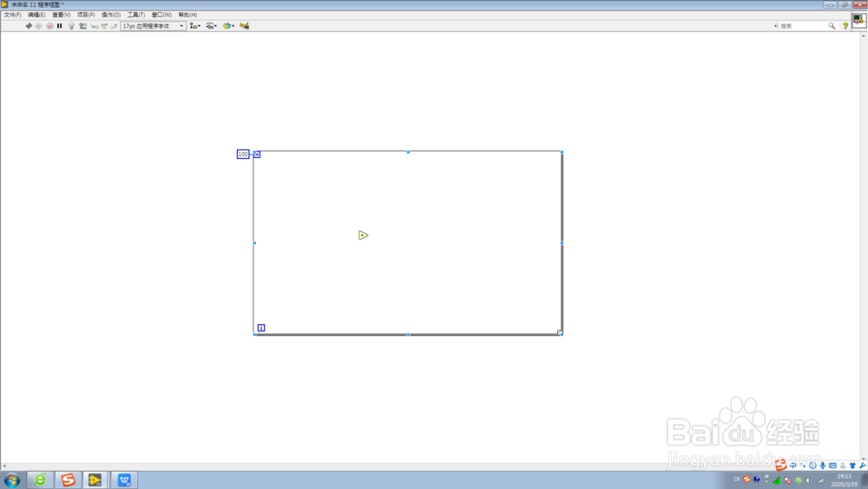The width and height of the screenshot is (868, 489).
Task: Click the Pause button in the toolbar
Action: click(59, 26)
